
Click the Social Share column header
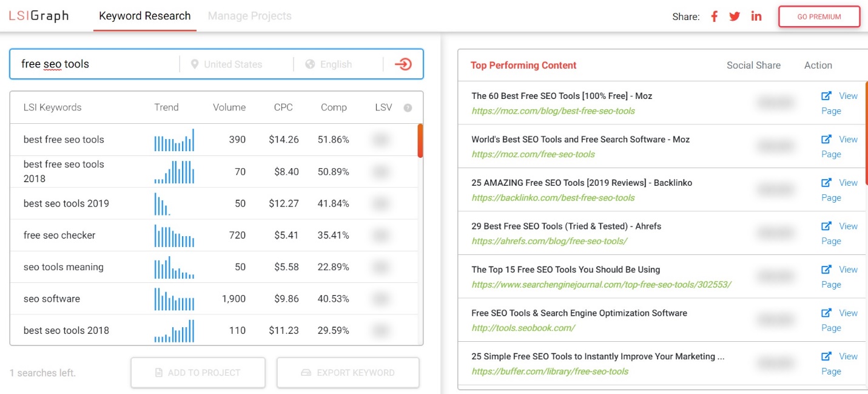coord(753,66)
